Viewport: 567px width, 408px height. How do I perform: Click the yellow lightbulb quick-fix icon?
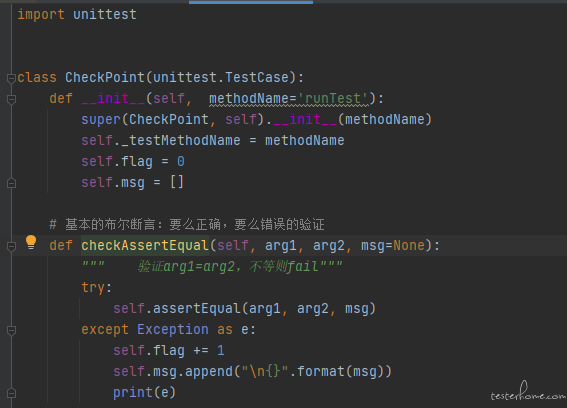coord(31,242)
